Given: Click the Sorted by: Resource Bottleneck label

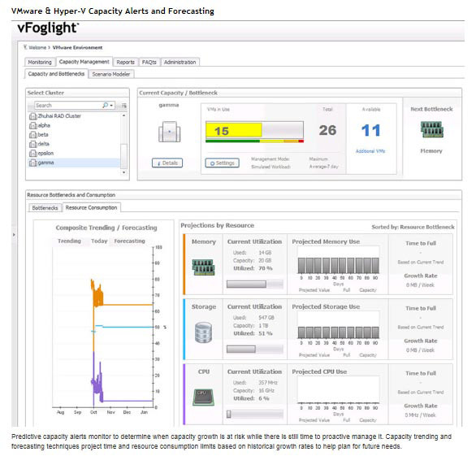Looking at the screenshot, I should 413,227.
